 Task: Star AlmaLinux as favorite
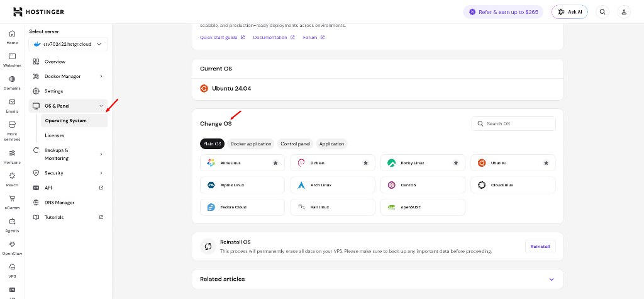point(275,163)
